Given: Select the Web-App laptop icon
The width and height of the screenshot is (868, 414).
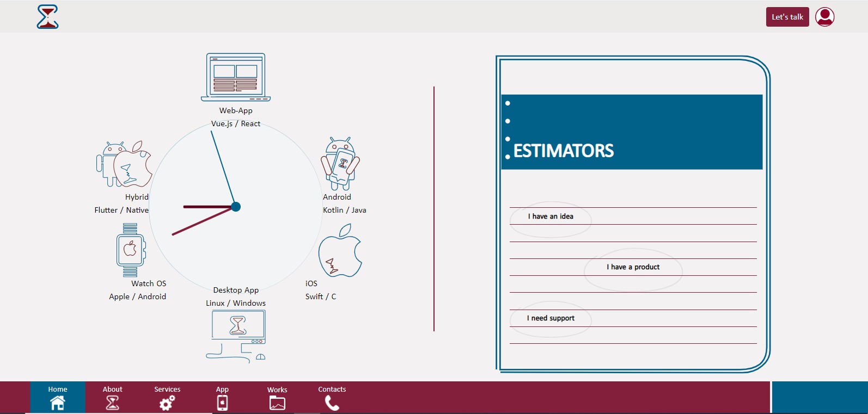Looking at the screenshot, I should pyautogui.click(x=236, y=77).
